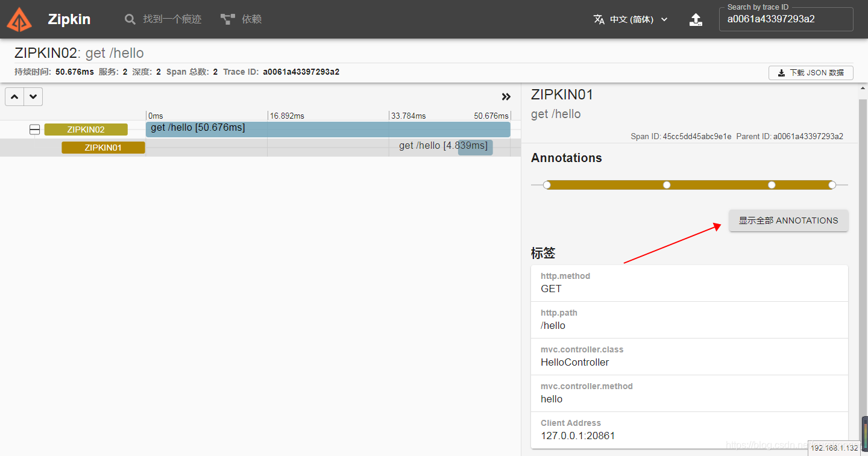Open the 找到一个痕迹 search page
868x456 pixels.
[x=163, y=19]
